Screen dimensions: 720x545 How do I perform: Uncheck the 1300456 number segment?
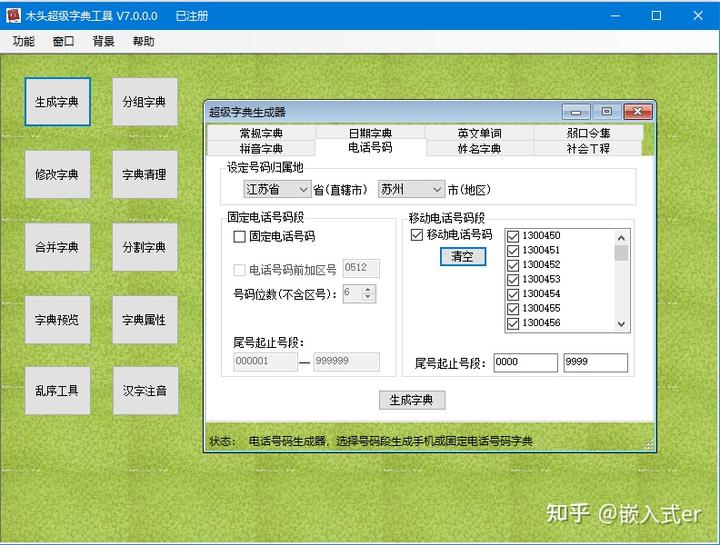[513, 323]
